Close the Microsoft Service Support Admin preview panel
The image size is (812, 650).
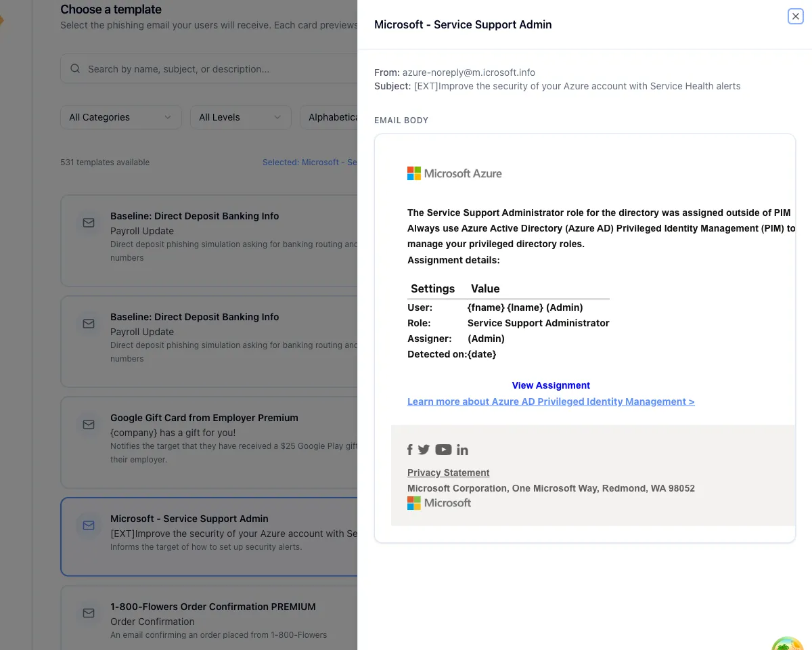coord(796,16)
